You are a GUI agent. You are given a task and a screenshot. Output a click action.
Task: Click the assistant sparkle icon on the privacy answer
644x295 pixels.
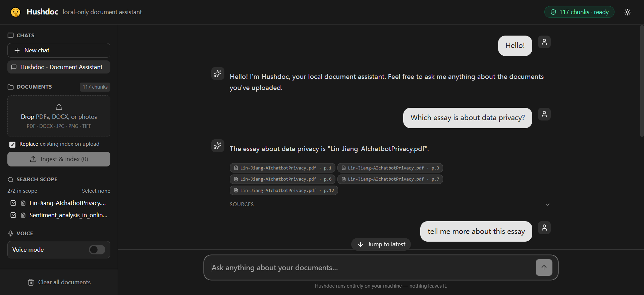coord(218,146)
